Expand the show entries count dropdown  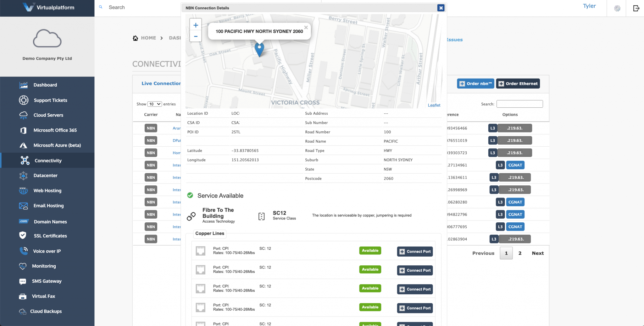tap(155, 104)
